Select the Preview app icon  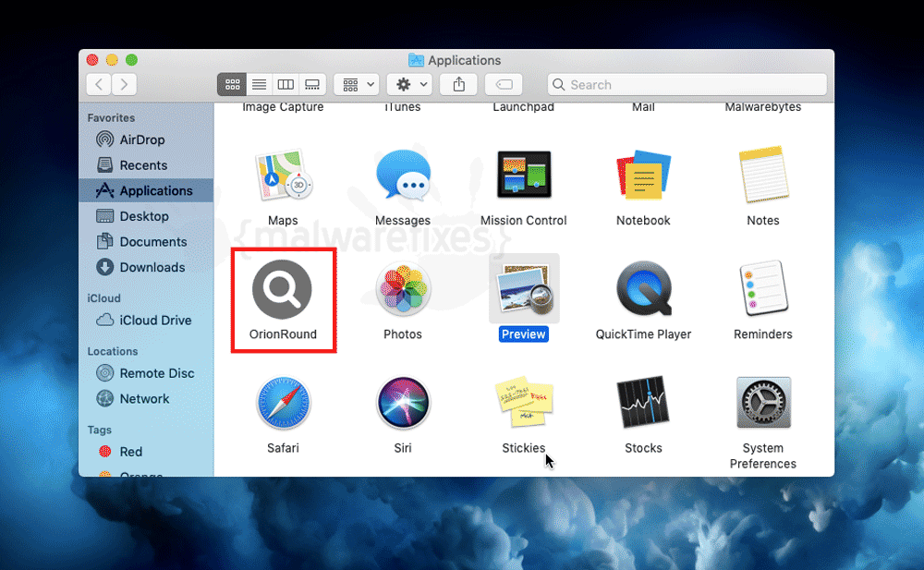(525, 289)
